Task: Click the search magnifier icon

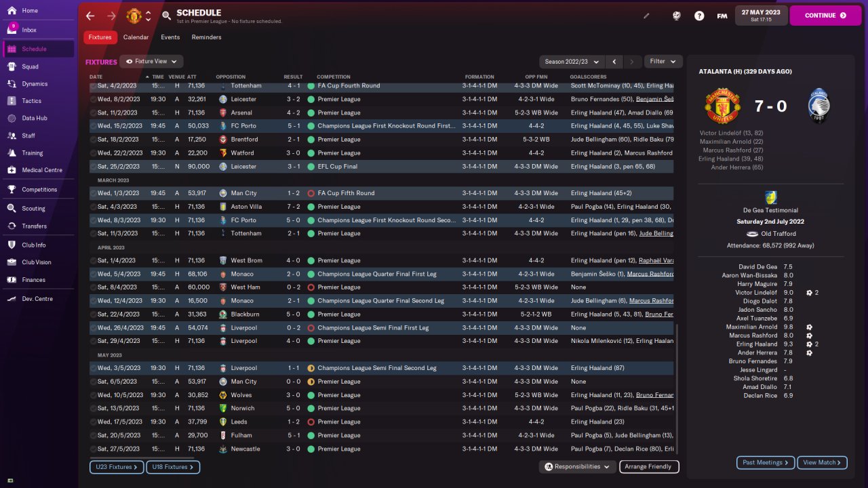Action: (x=167, y=16)
